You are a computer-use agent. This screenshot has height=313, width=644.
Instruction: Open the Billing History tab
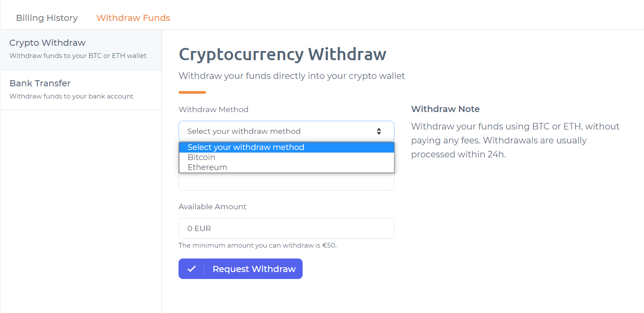point(47,18)
